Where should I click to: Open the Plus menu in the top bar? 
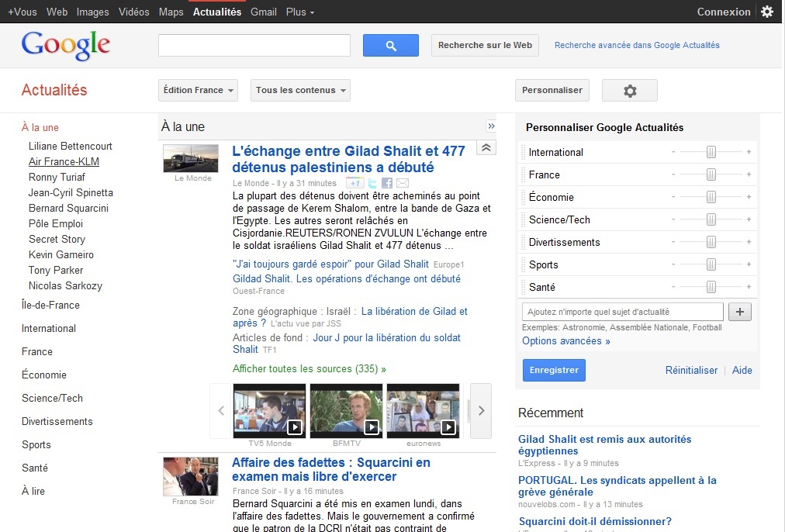point(300,12)
